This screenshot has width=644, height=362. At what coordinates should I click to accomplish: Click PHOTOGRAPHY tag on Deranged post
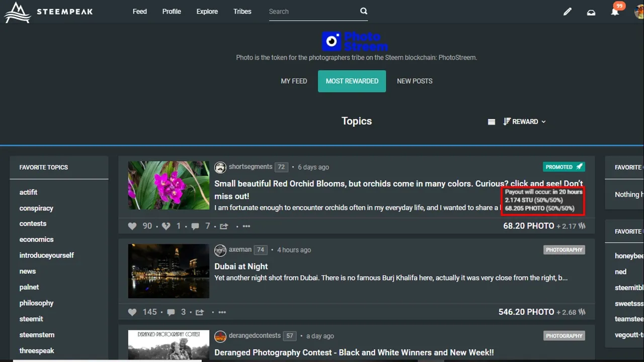(564, 336)
